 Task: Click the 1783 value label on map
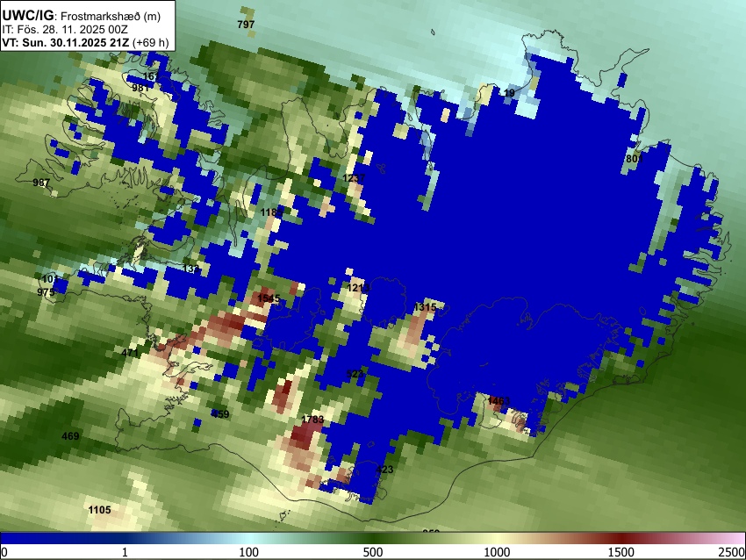pos(312,420)
